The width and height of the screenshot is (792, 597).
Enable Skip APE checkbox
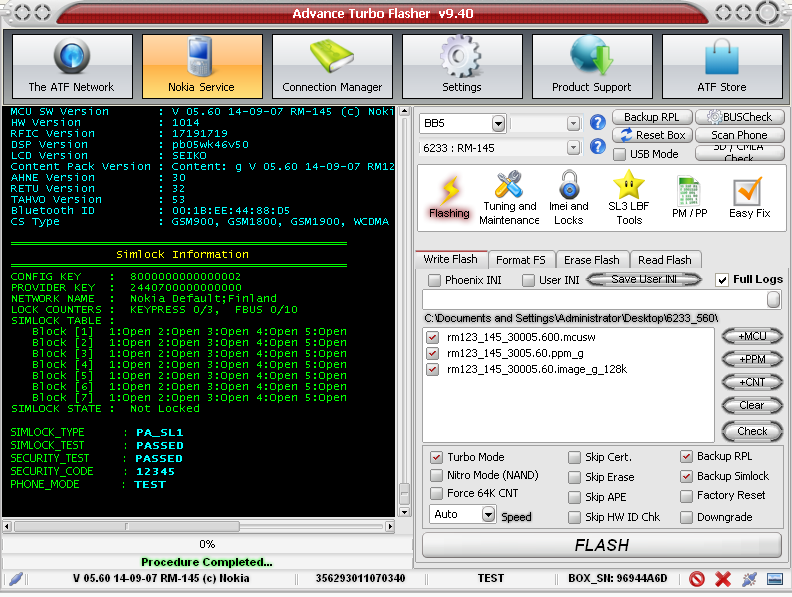click(574, 498)
